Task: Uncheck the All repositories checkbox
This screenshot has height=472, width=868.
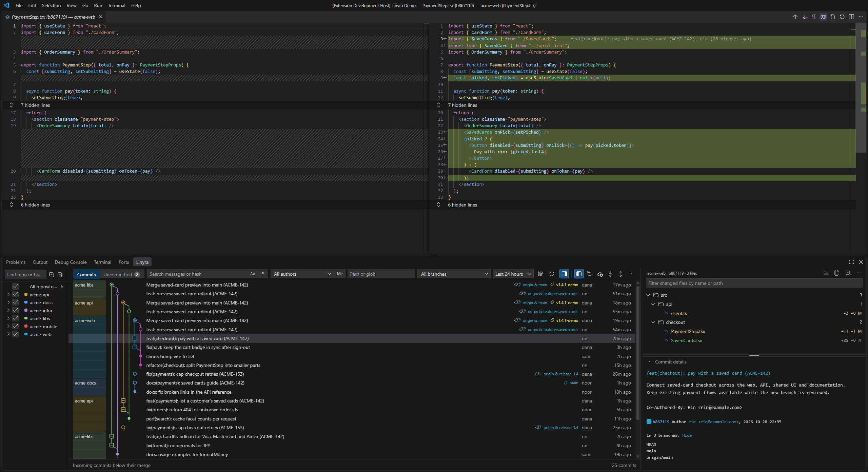Action: (x=15, y=287)
